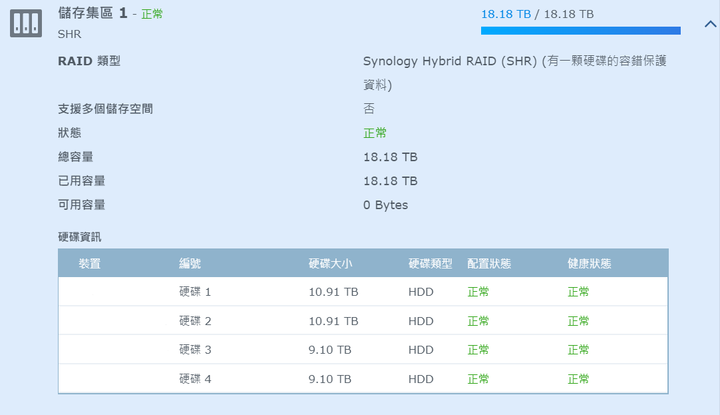Sort by the 配置狀態 column header
Image resolution: width=720 pixels, height=415 pixels.
point(489,264)
